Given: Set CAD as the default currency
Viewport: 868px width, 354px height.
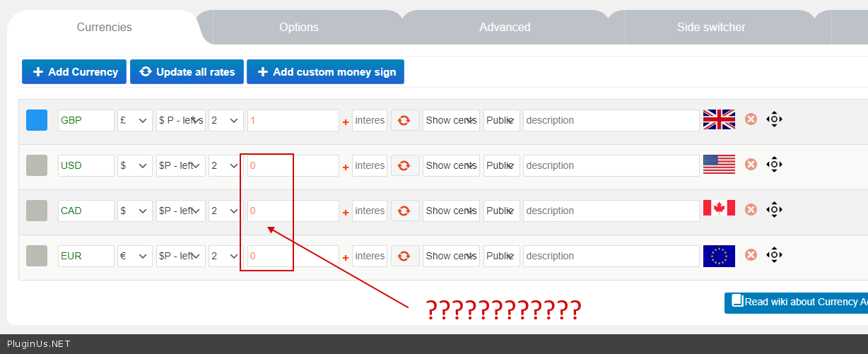Looking at the screenshot, I should point(37,211).
